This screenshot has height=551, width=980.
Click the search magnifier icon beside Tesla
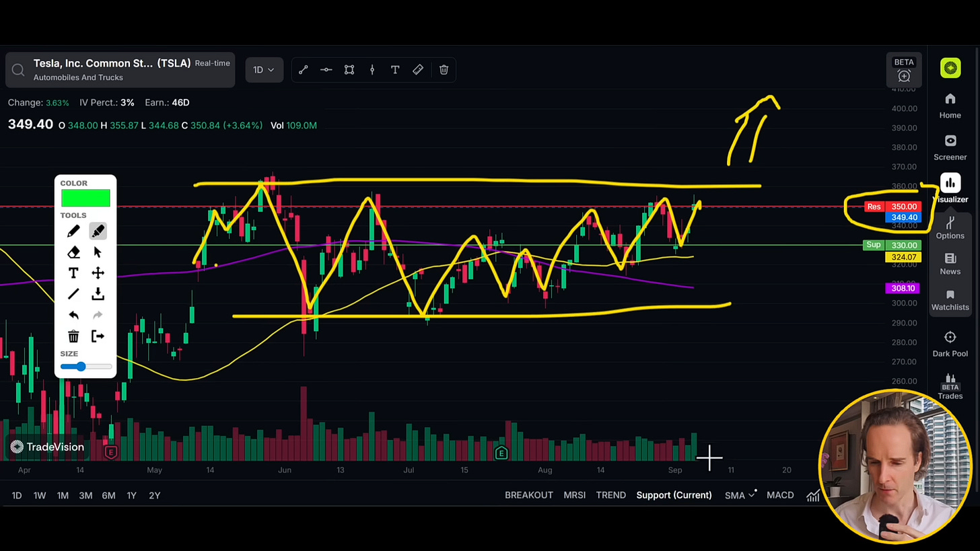pyautogui.click(x=18, y=70)
